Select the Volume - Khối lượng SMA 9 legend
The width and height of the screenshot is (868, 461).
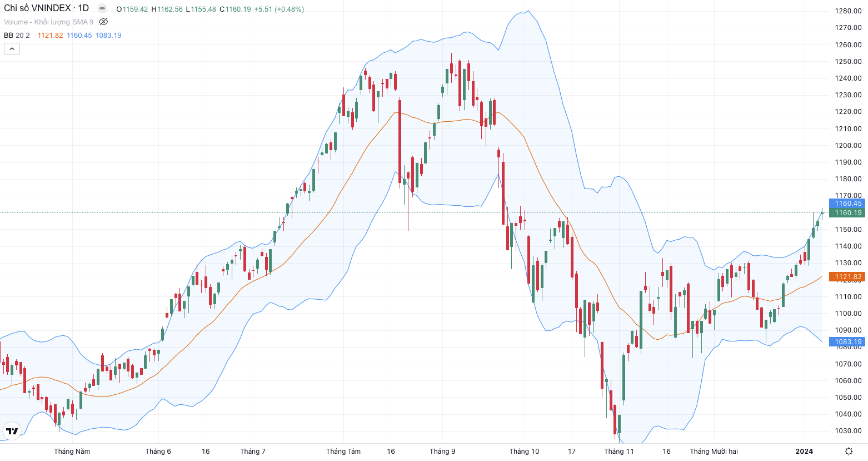[x=49, y=22]
